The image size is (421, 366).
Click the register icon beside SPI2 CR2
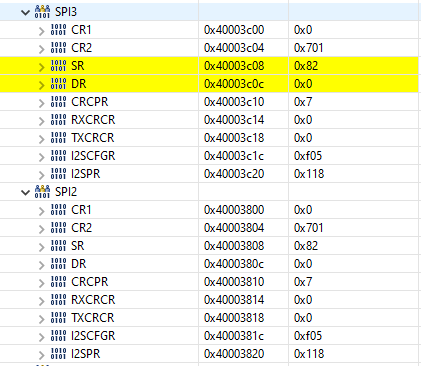click(x=58, y=228)
